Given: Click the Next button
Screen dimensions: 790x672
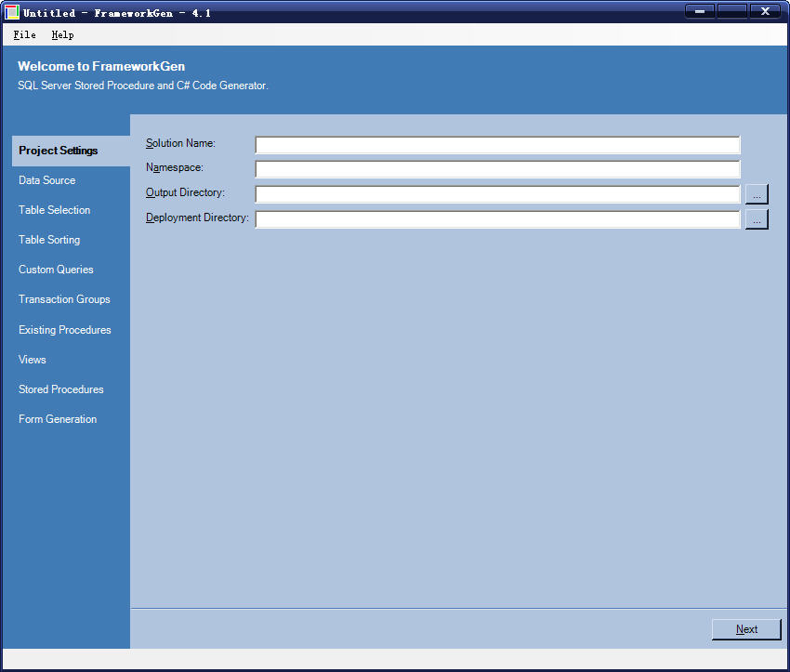Looking at the screenshot, I should 746,629.
